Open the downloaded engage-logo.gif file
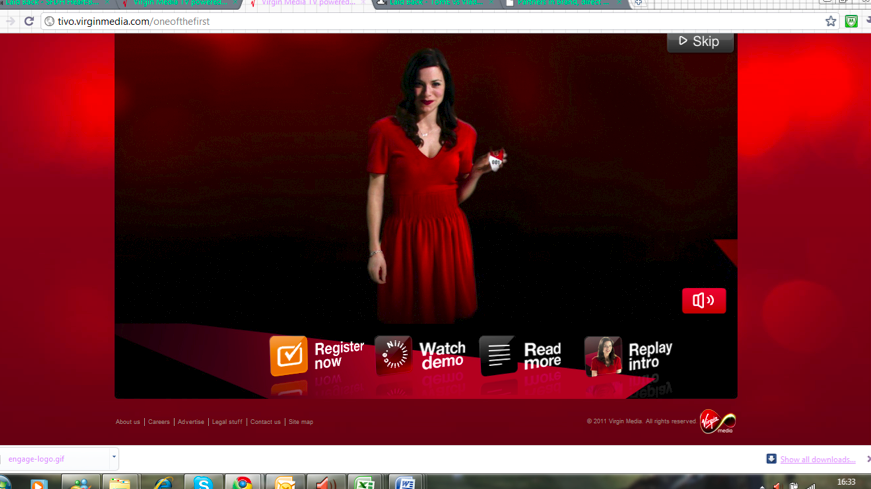This screenshot has width=871, height=489. (x=36, y=459)
